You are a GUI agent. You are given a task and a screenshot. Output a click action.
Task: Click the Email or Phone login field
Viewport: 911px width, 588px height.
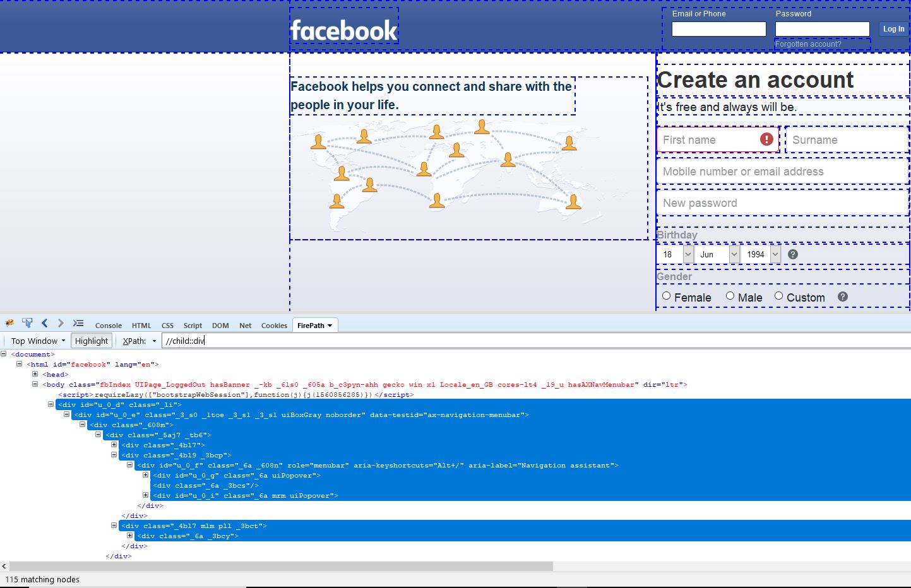tap(719, 29)
